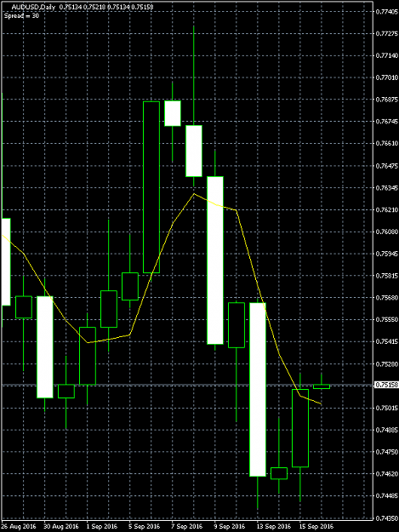
Task: Click the '7 Sep 2016' date label
Action: (x=187, y=527)
